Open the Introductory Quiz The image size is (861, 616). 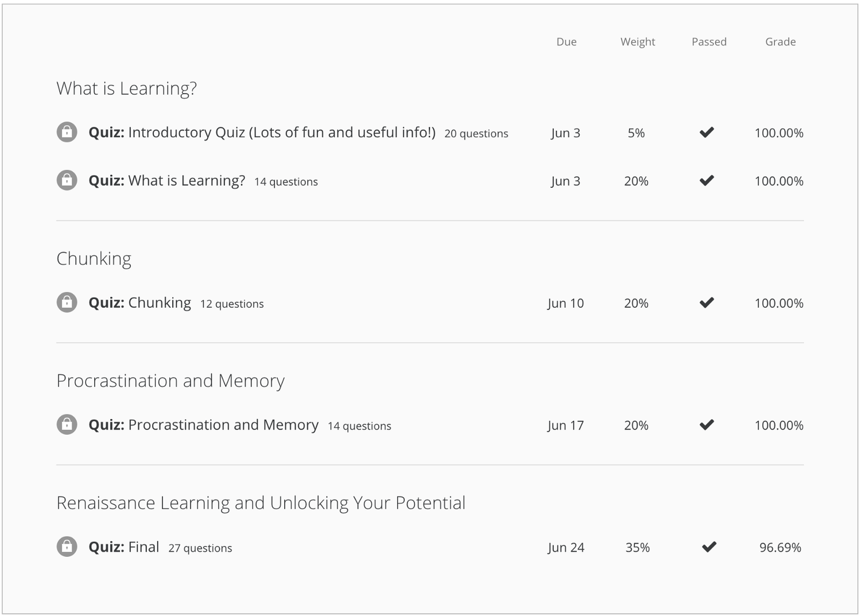[261, 132]
